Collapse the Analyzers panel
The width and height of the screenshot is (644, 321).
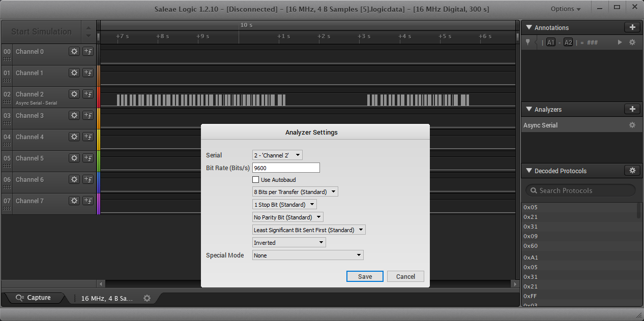(529, 109)
